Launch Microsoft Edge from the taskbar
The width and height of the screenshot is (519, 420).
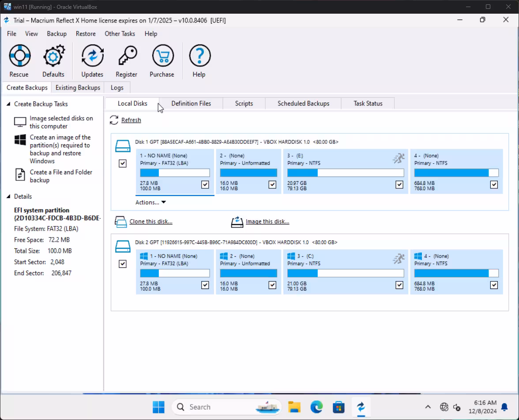pos(316,407)
